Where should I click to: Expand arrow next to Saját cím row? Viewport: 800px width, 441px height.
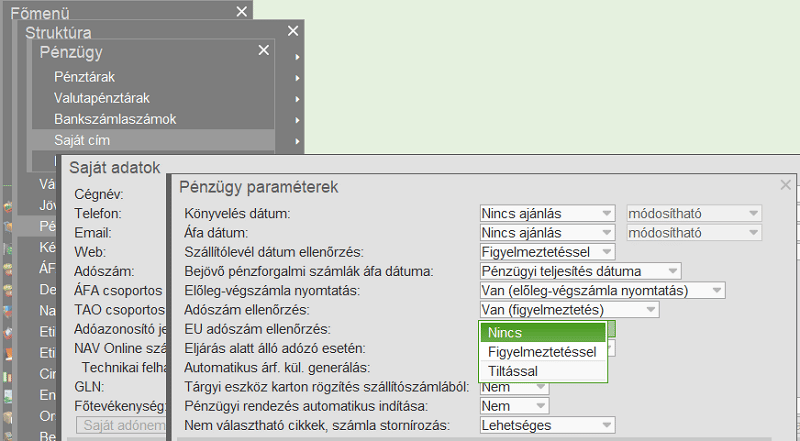(297, 141)
